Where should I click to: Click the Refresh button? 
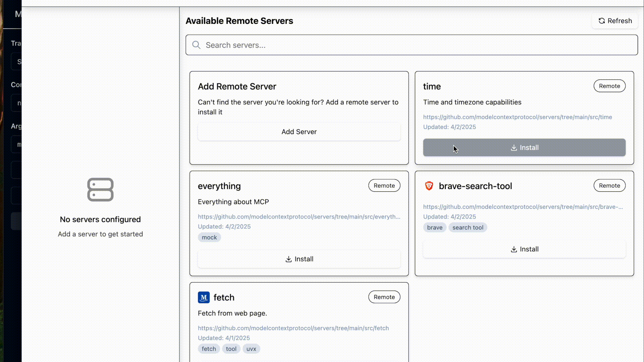coord(615,21)
